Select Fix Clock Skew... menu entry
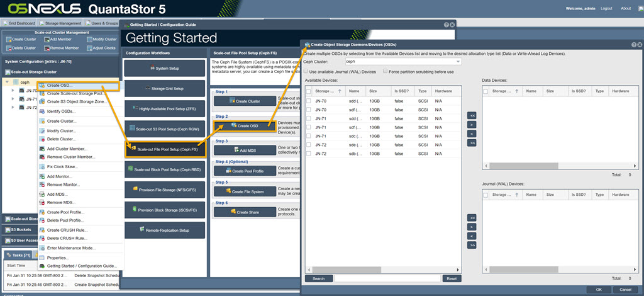 62,166
